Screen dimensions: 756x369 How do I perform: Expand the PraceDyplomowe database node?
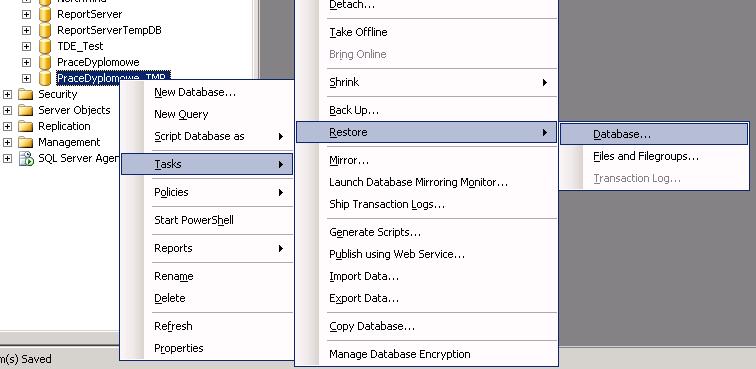click(26, 62)
